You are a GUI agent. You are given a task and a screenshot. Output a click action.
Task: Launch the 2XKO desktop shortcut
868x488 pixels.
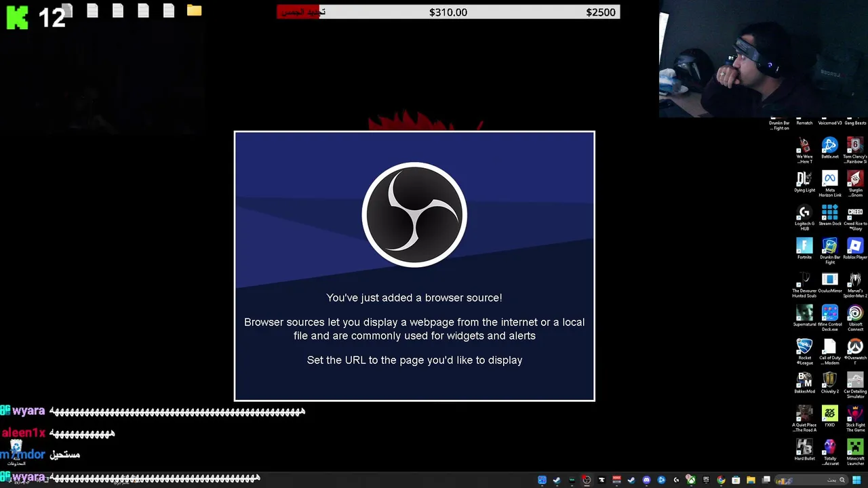coord(830,417)
